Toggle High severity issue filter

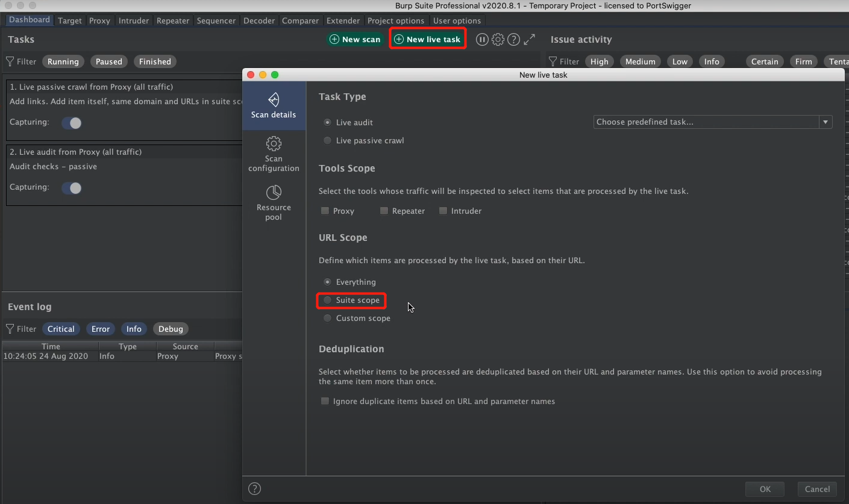(x=600, y=61)
